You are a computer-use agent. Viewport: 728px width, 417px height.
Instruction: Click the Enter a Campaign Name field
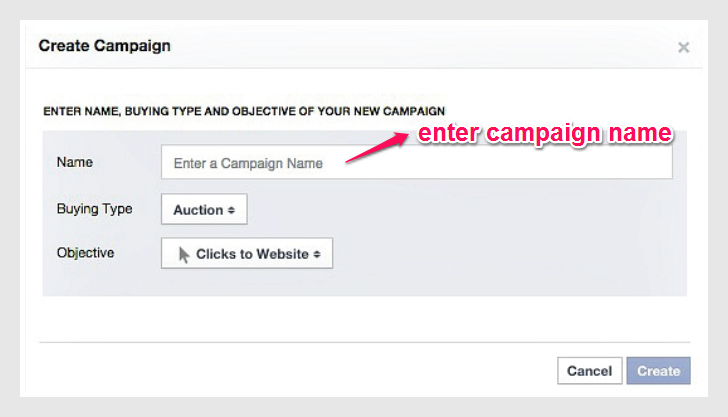pyautogui.click(x=416, y=163)
